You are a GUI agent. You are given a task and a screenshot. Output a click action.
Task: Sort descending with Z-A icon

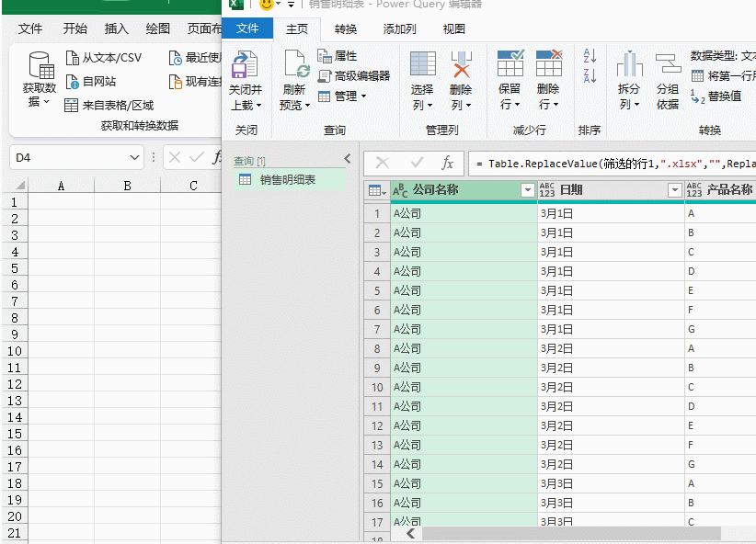coord(590,75)
